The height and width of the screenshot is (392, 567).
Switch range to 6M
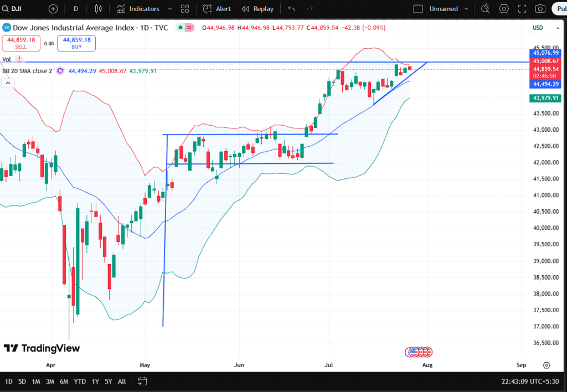[x=64, y=381]
